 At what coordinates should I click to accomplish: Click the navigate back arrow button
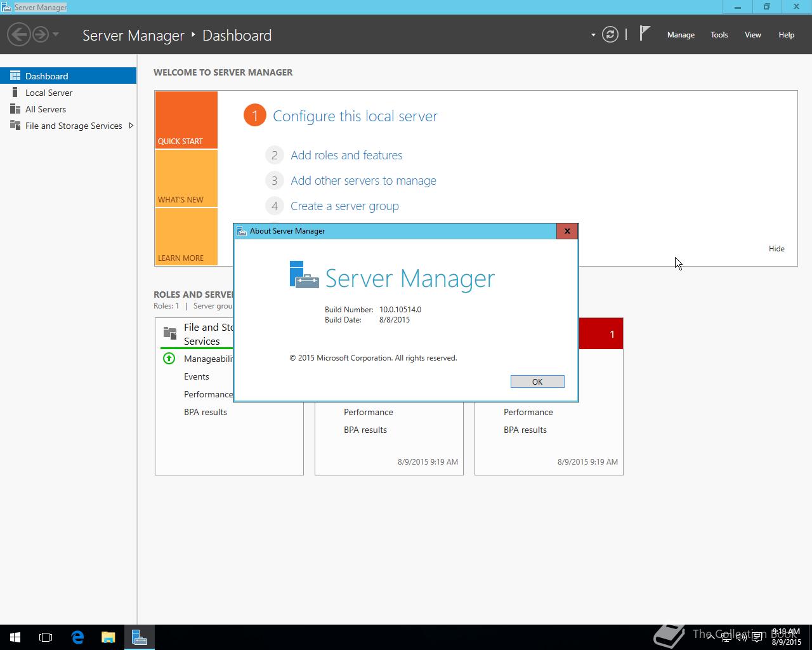(x=19, y=34)
